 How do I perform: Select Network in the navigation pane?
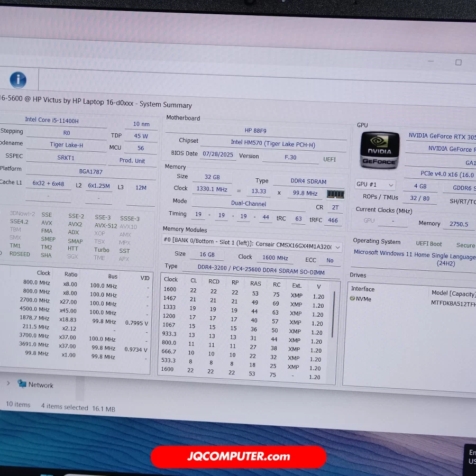coord(41,385)
